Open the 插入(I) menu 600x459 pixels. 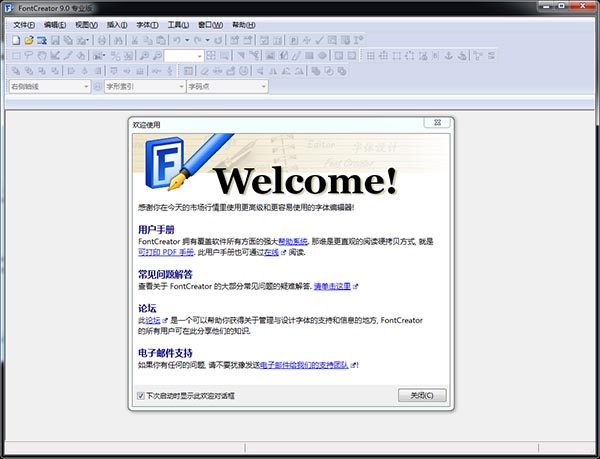117,25
